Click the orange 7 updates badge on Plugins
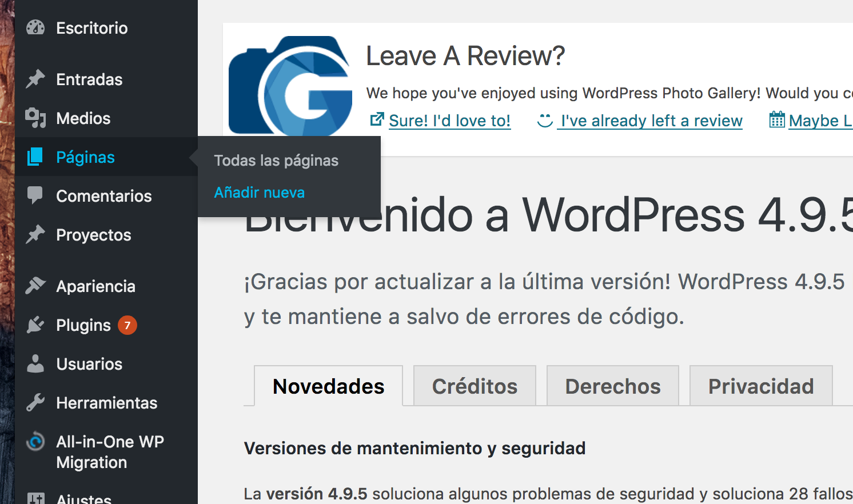The height and width of the screenshot is (504, 853). (x=127, y=325)
